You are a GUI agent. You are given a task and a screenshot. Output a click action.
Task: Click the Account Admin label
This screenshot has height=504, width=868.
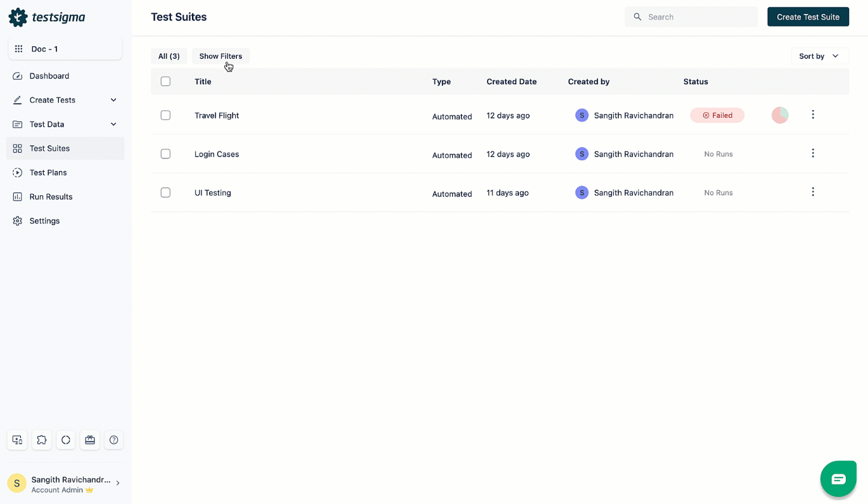coord(57,490)
